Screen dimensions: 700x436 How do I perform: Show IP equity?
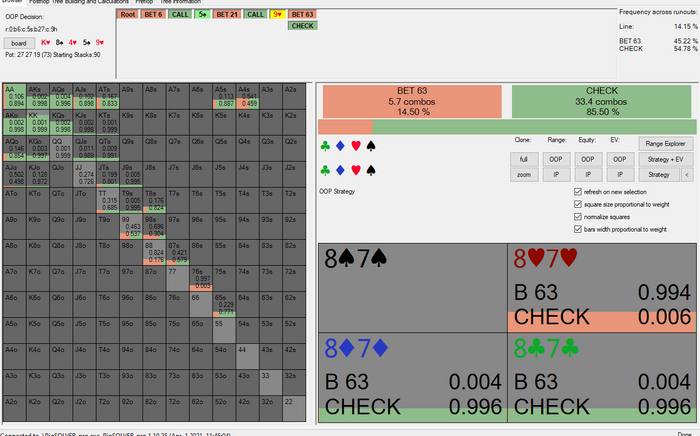tap(588, 174)
